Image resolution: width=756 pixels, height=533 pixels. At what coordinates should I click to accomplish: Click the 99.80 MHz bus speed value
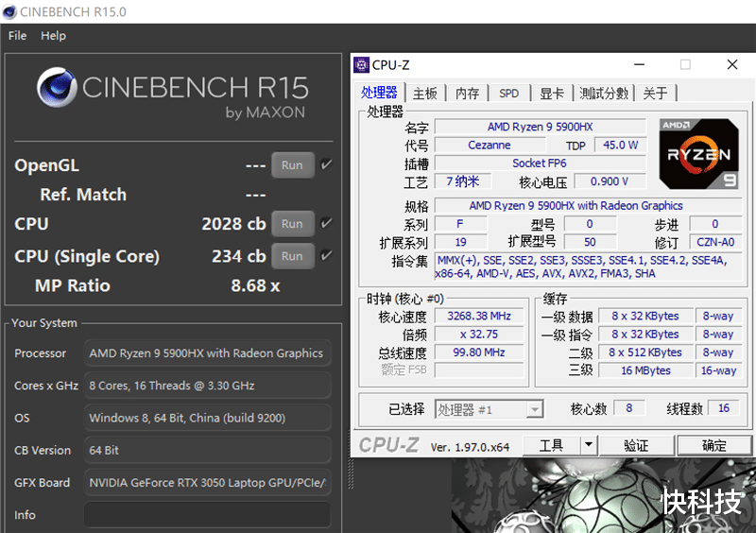(479, 352)
